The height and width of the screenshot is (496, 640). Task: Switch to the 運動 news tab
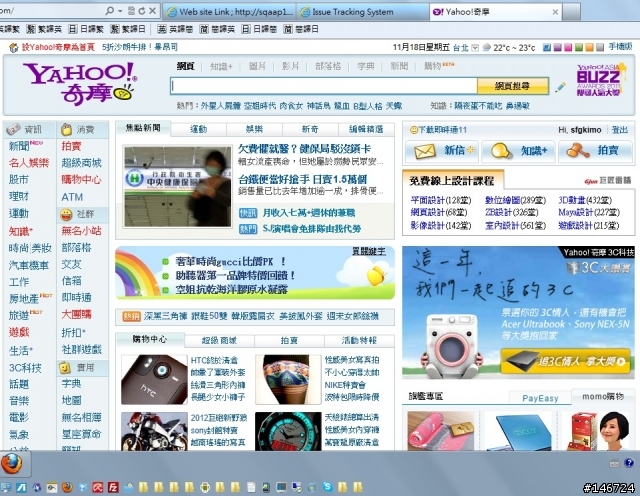pyautogui.click(x=199, y=129)
